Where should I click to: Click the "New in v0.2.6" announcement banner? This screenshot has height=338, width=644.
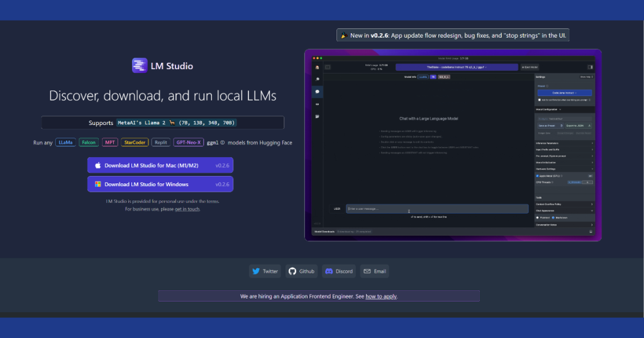pyautogui.click(x=453, y=35)
